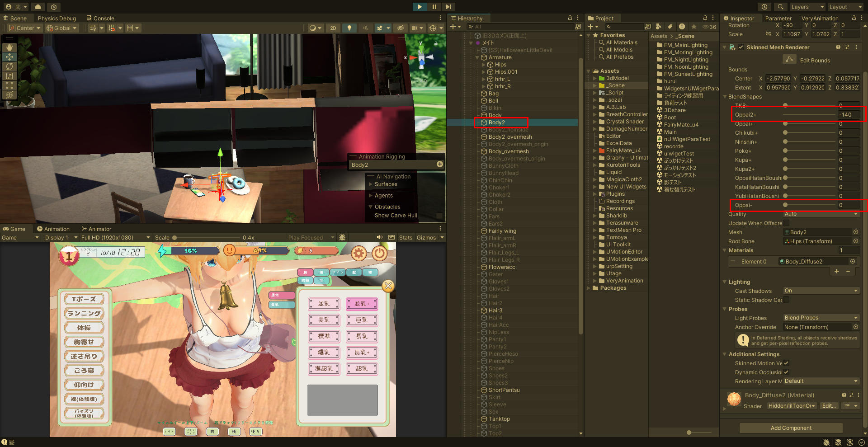This screenshot has width=868, height=447.
Task: Lock the Hierarchy panel
Action: (570, 18)
